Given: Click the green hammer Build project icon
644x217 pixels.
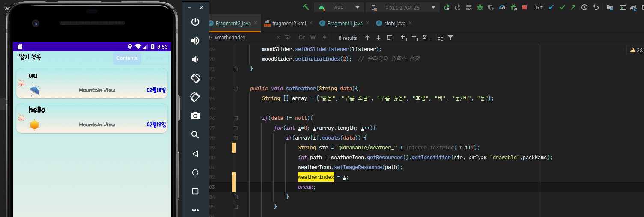Looking at the screenshot, I should point(306,7).
